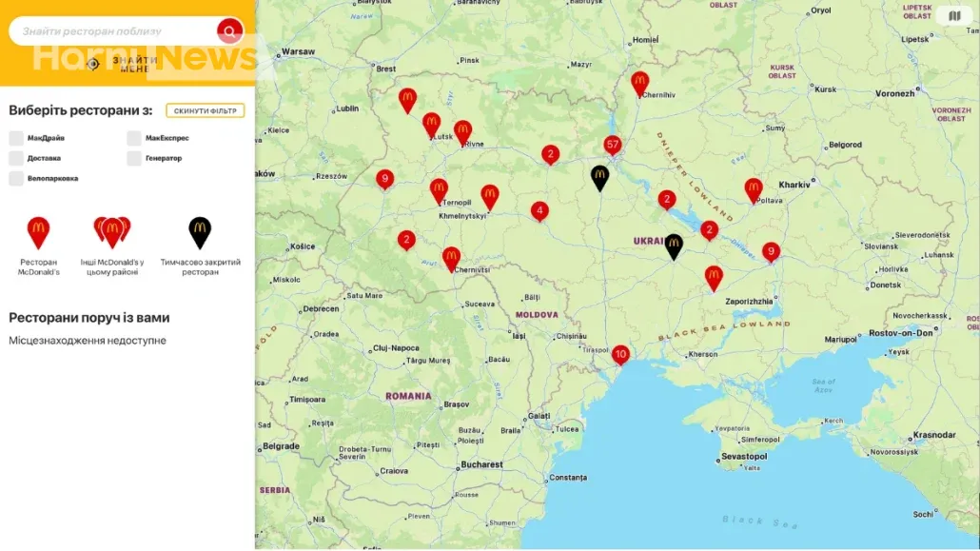Enable the МакДрайв filter checkbox
The width and height of the screenshot is (980, 551).
click(16, 138)
